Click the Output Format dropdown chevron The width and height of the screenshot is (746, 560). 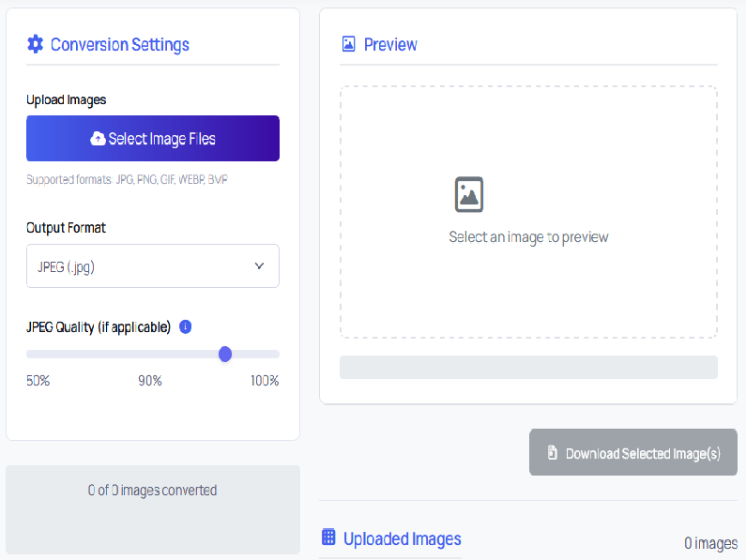[x=259, y=266]
